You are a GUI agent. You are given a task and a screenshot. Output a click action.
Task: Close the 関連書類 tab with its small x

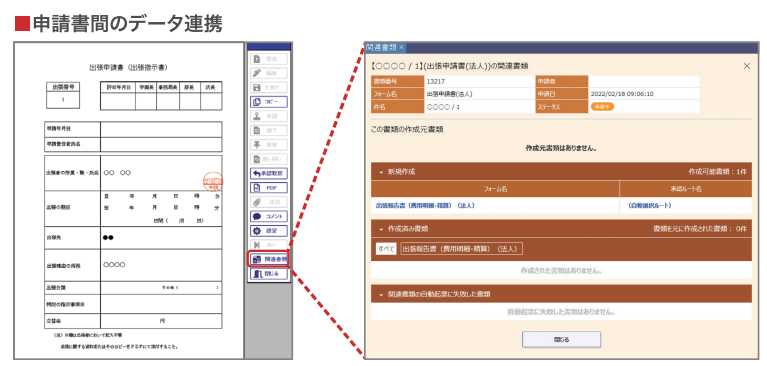coord(401,47)
